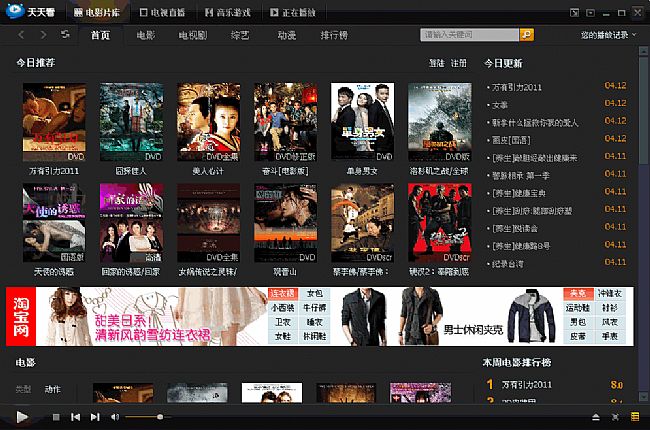Open the 电影片库 tab
Viewport: 650px width, 430px height.
[x=97, y=12]
